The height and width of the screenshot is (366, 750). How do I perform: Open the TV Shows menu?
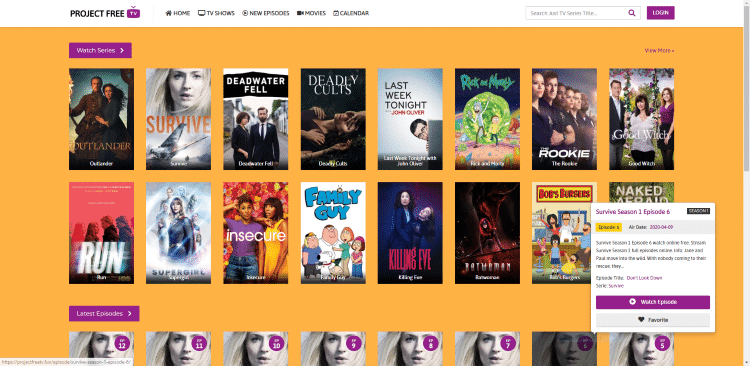(x=216, y=13)
